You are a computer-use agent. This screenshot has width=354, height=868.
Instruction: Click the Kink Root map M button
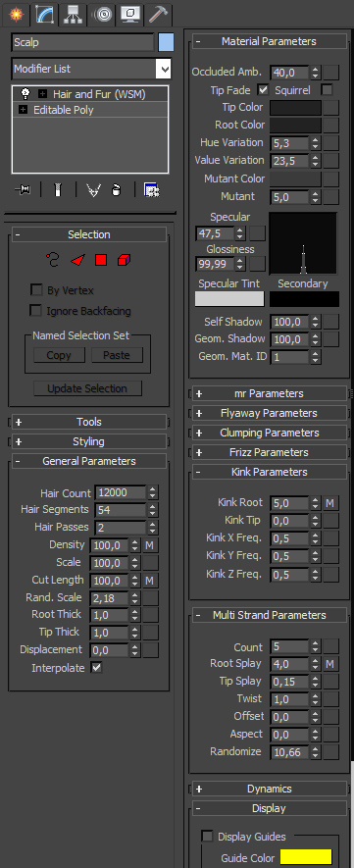click(330, 503)
